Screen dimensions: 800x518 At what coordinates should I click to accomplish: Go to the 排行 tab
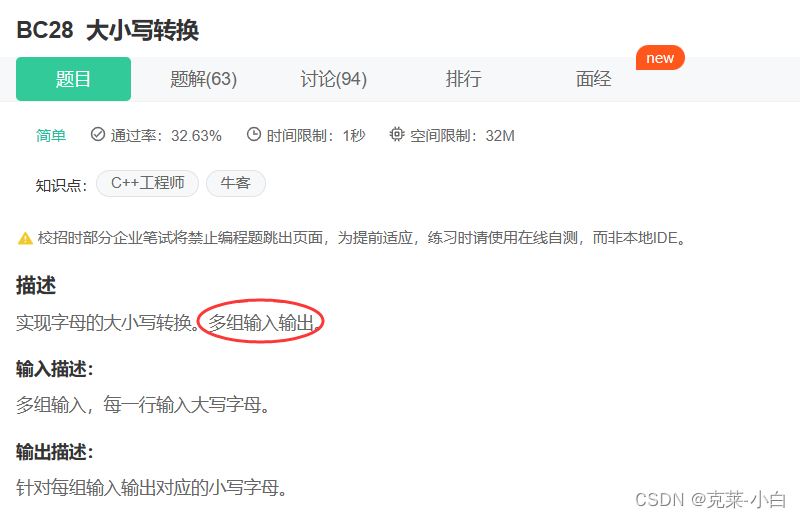[463, 79]
